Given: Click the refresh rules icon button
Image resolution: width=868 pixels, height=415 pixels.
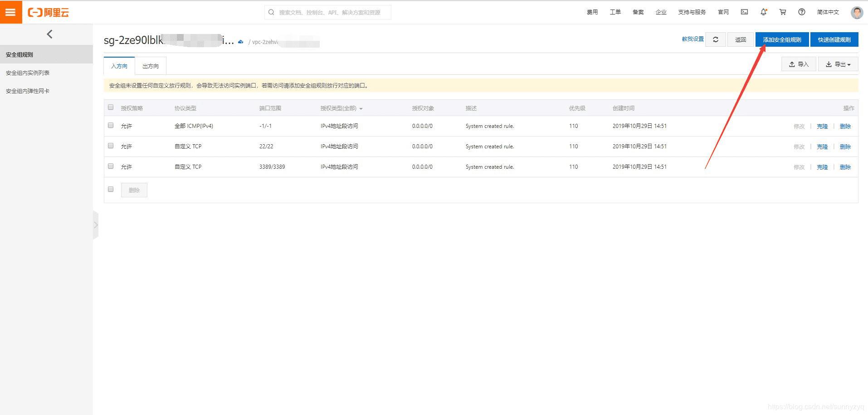Looking at the screenshot, I should coord(716,39).
